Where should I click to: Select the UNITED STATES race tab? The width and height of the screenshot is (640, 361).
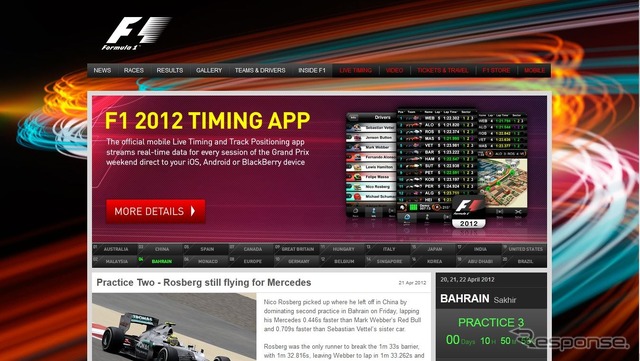point(525,249)
